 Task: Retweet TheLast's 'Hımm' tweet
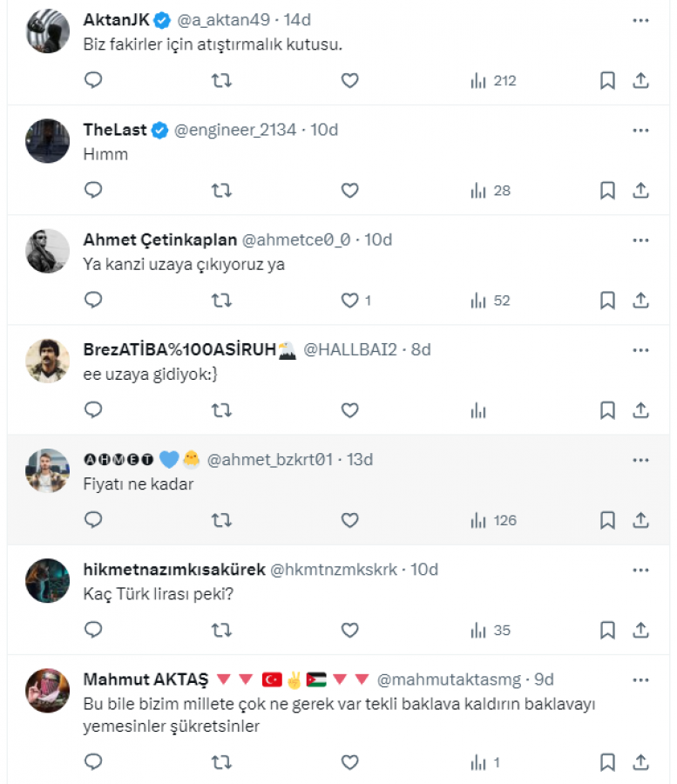coord(221,191)
